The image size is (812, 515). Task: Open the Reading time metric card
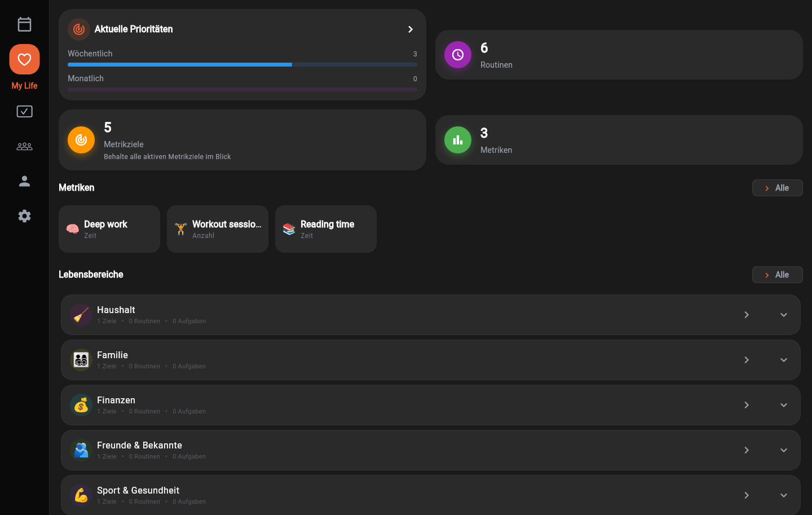pyautogui.click(x=326, y=229)
